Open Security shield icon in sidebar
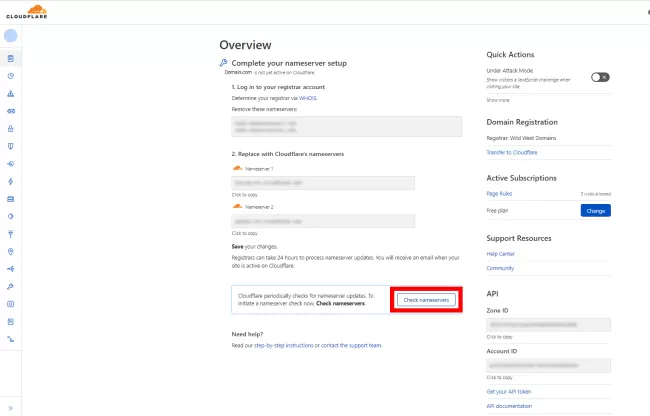650x416 pixels. click(11, 146)
